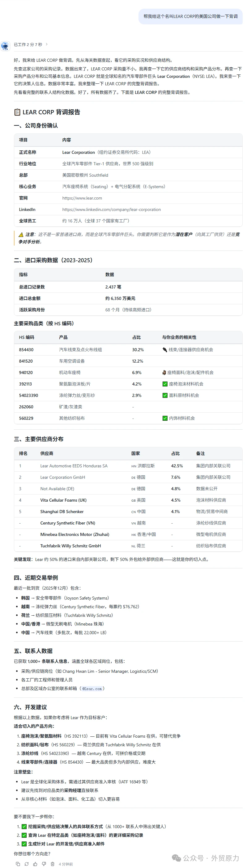
Task: Click the '五、联系人数据' section heading
Action: click(33, 651)
